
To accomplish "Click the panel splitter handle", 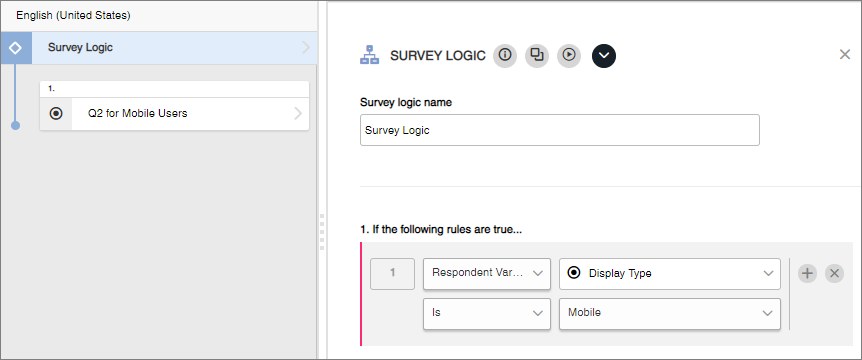I will [x=322, y=232].
